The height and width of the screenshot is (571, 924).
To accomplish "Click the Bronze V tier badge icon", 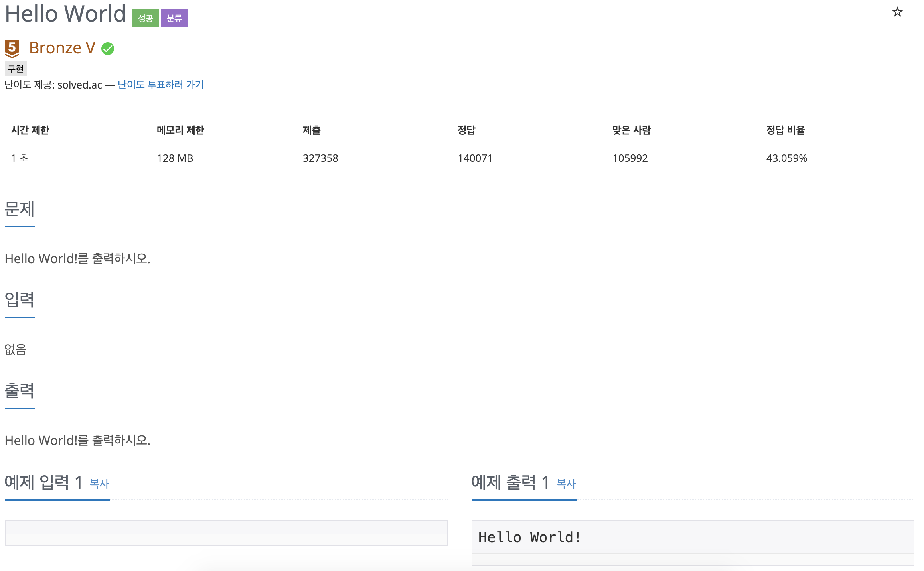I will click(12, 49).
